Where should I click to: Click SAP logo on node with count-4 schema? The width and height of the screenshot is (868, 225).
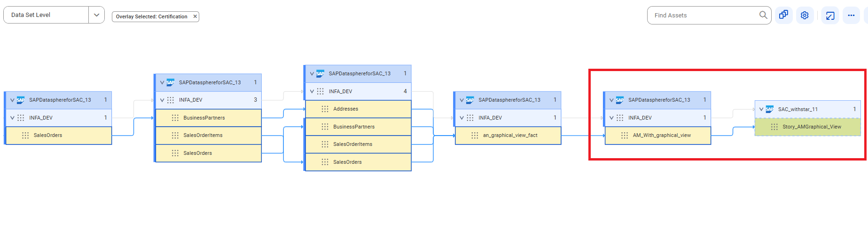pyautogui.click(x=320, y=73)
